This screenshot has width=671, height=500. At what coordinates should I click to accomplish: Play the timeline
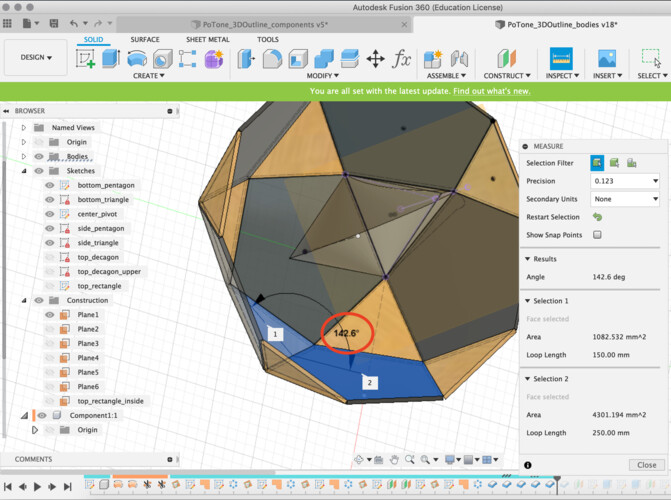37,487
